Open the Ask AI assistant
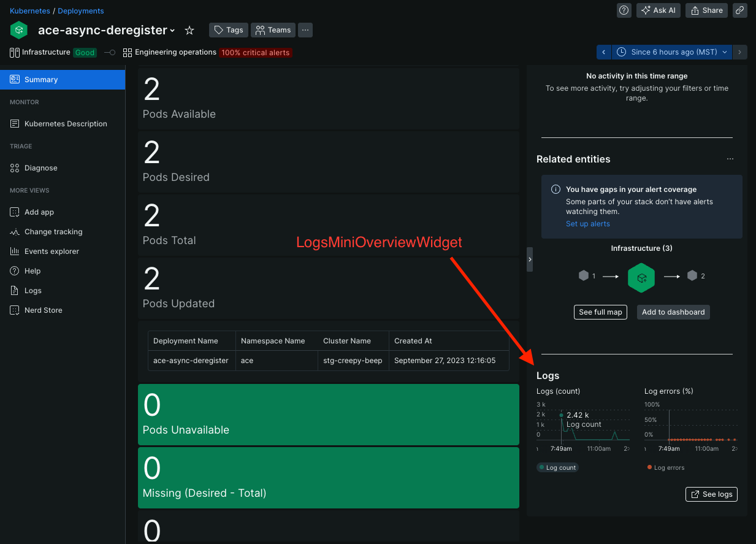This screenshot has width=756, height=544. point(658,10)
